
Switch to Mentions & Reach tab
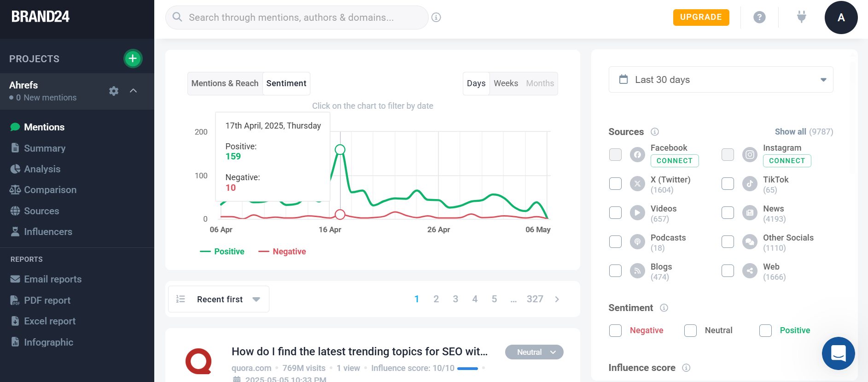tap(225, 83)
